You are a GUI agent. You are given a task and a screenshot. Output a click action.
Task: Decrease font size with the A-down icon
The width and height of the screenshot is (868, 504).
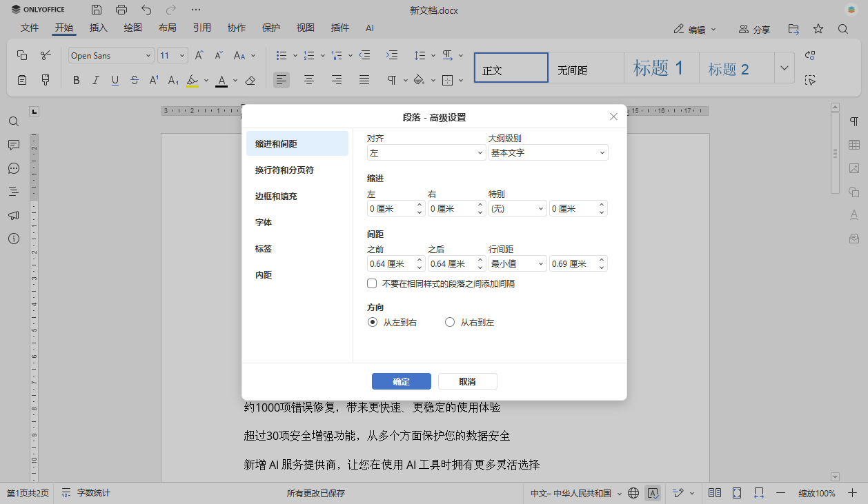tap(218, 55)
